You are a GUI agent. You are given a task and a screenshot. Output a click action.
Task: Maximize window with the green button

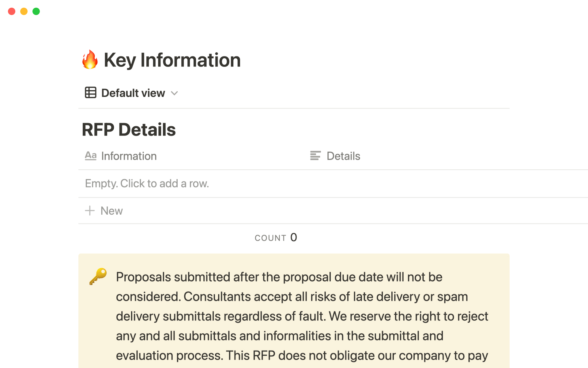point(36,11)
